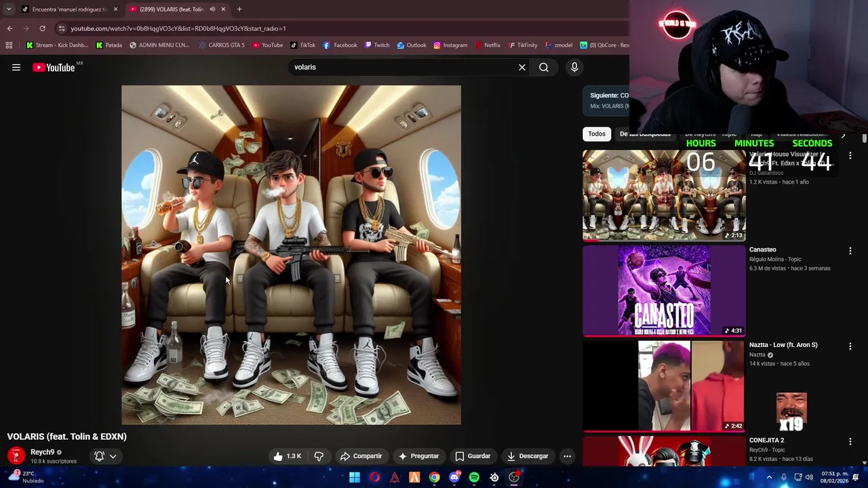
Task: Open the tab search dropdown arrow
Action: click(x=9, y=9)
